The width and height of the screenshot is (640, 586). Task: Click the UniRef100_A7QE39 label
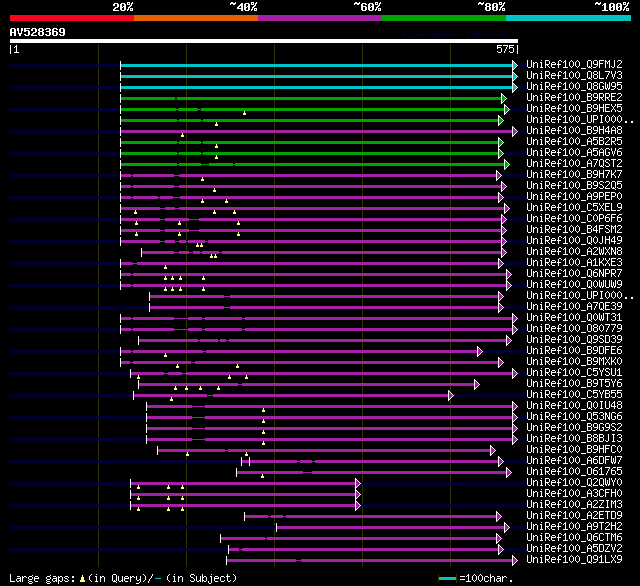coord(574,306)
